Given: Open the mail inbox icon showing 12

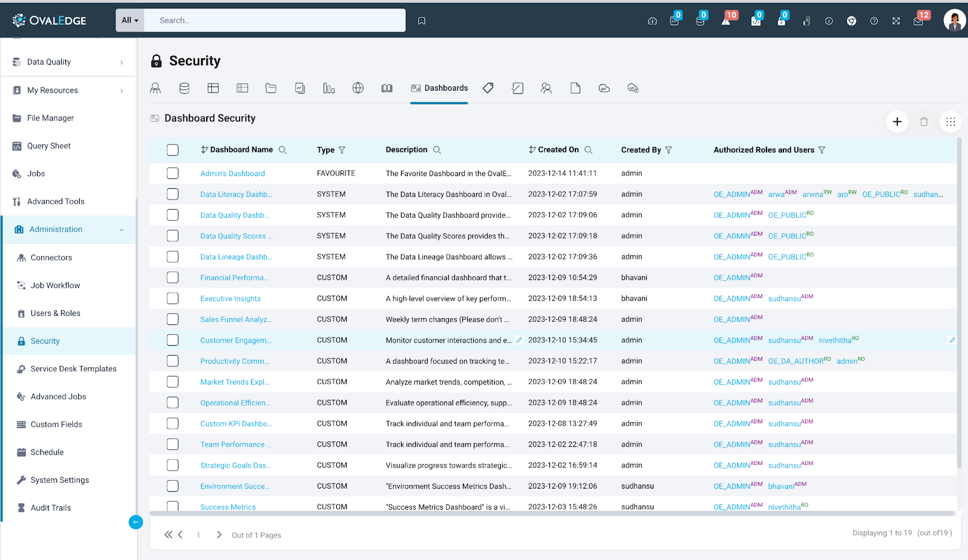Looking at the screenshot, I should click(918, 21).
